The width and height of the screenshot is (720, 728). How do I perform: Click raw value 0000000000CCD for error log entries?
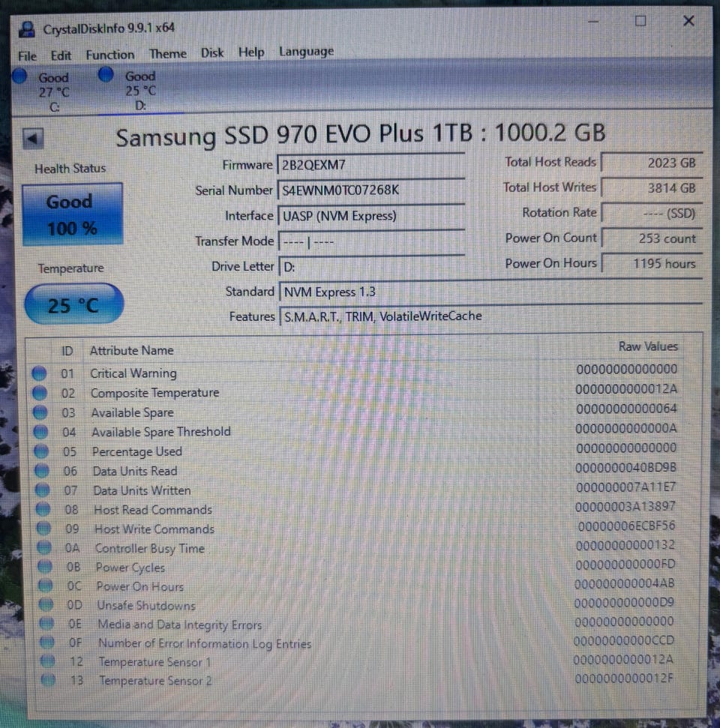623,641
